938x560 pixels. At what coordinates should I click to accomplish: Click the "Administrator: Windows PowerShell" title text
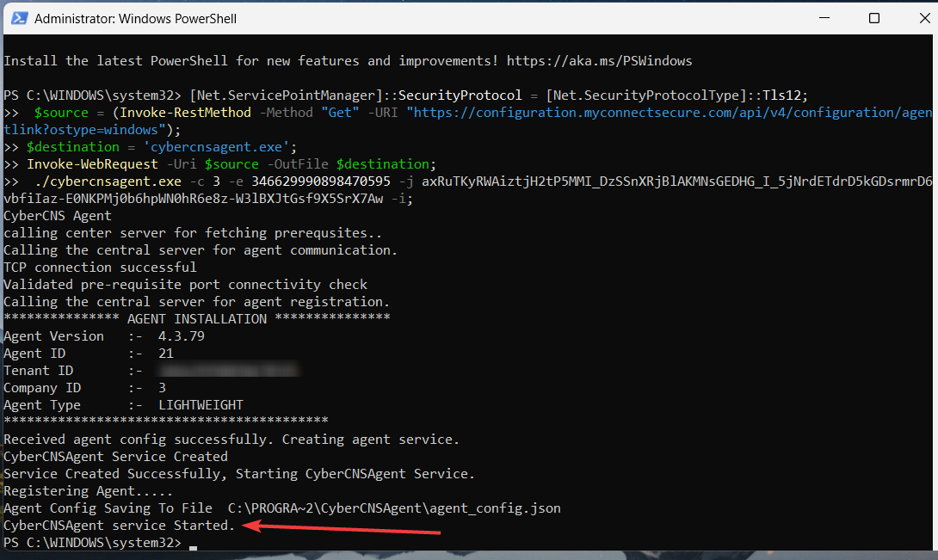(x=135, y=18)
